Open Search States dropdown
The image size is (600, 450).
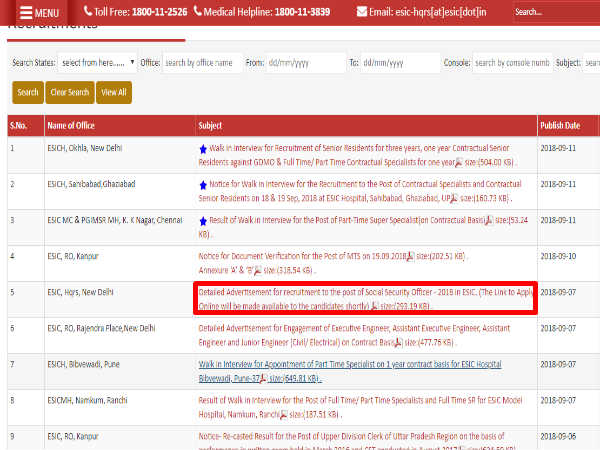pos(97,62)
